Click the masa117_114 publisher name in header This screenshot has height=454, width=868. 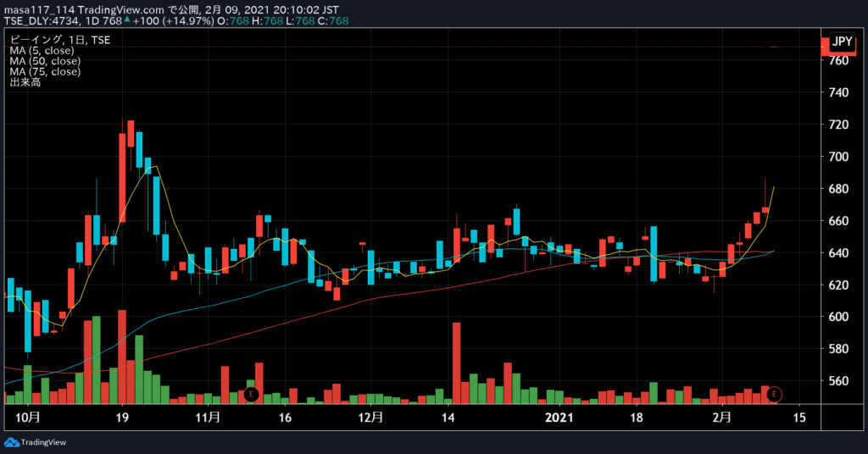(39, 10)
